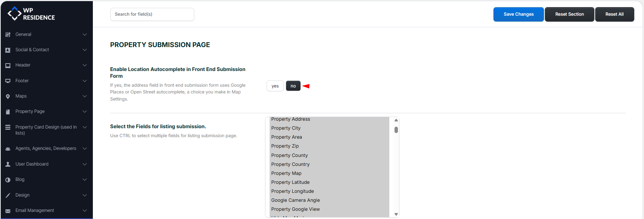
Task: Click the Maps pin icon
Action: pyautogui.click(x=8, y=96)
